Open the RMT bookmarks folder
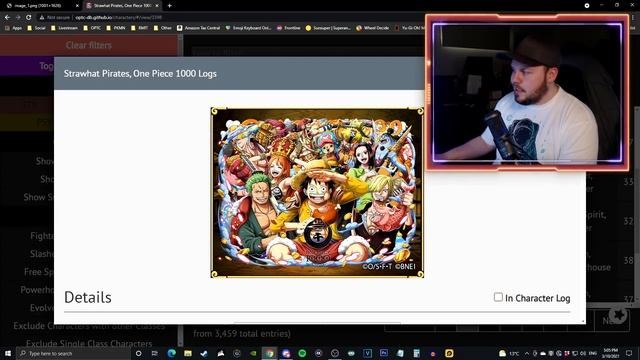 coord(140,28)
